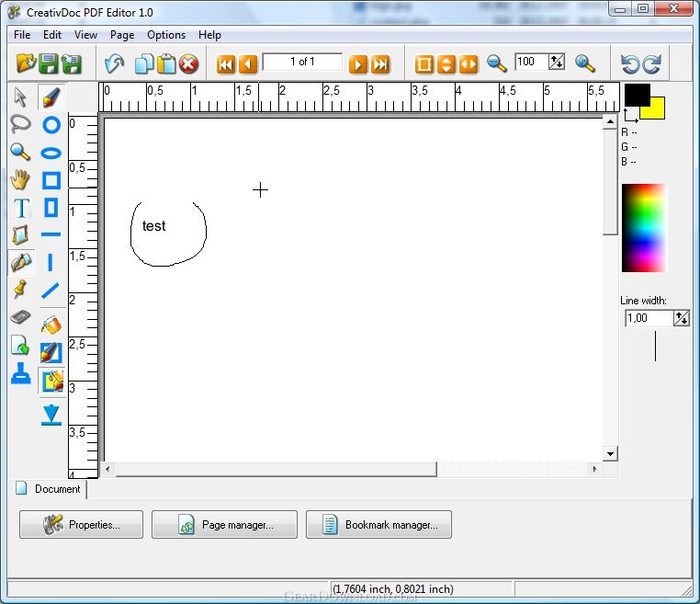Select the blue diagonal line tool

point(51,291)
